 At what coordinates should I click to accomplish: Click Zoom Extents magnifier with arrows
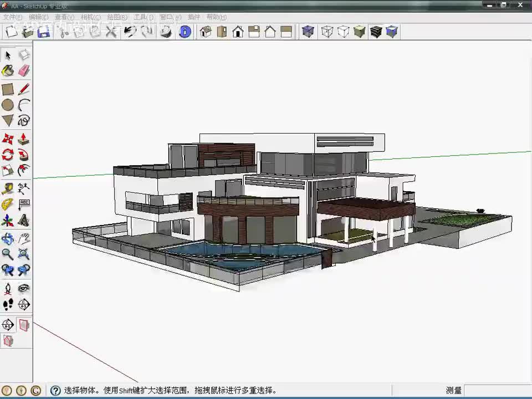tap(24, 254)
